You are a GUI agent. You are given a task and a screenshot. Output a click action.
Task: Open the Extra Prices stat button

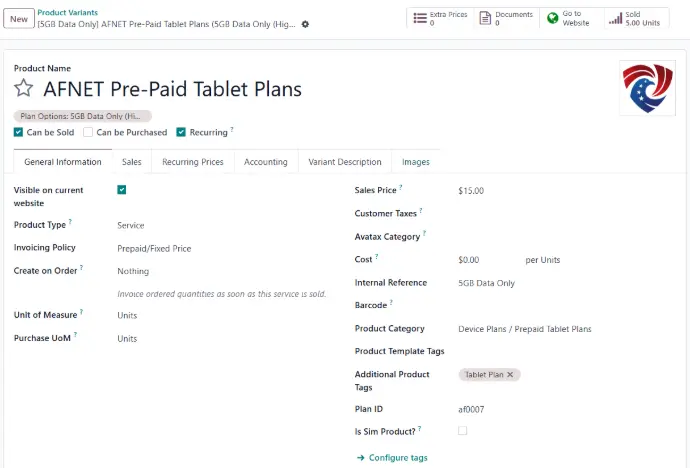coord(439,18)
